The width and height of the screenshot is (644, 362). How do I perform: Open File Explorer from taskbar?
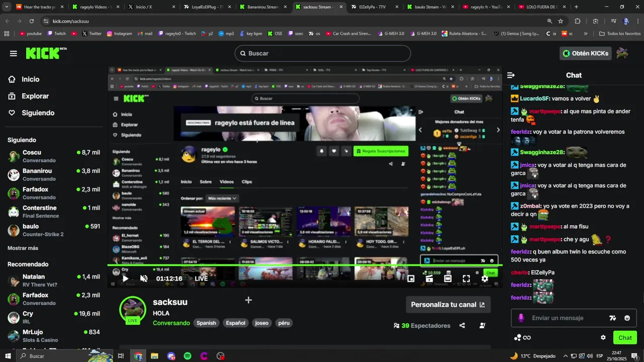click(154, 356)
